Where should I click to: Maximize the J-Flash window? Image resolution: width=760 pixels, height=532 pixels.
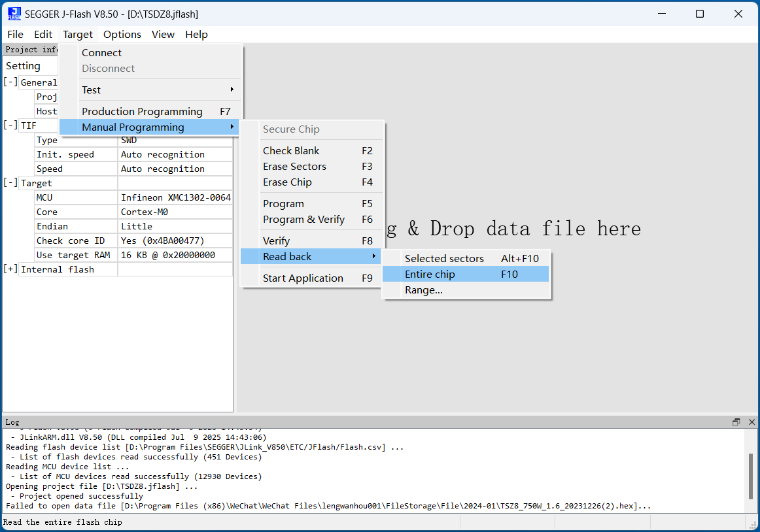(x=699, y=14)
